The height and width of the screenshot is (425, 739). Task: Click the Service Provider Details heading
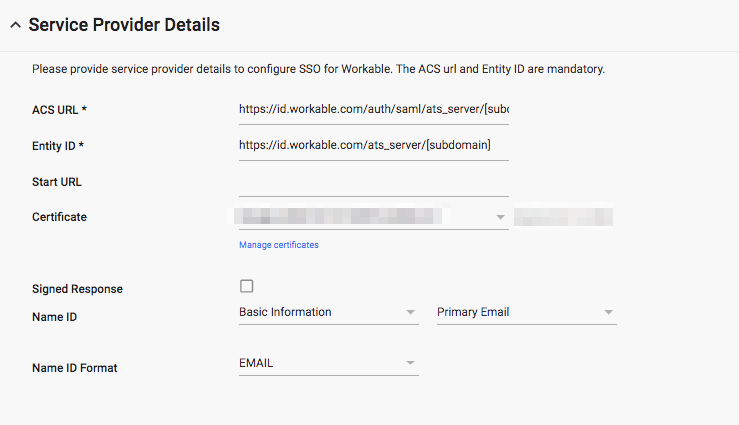124,25
